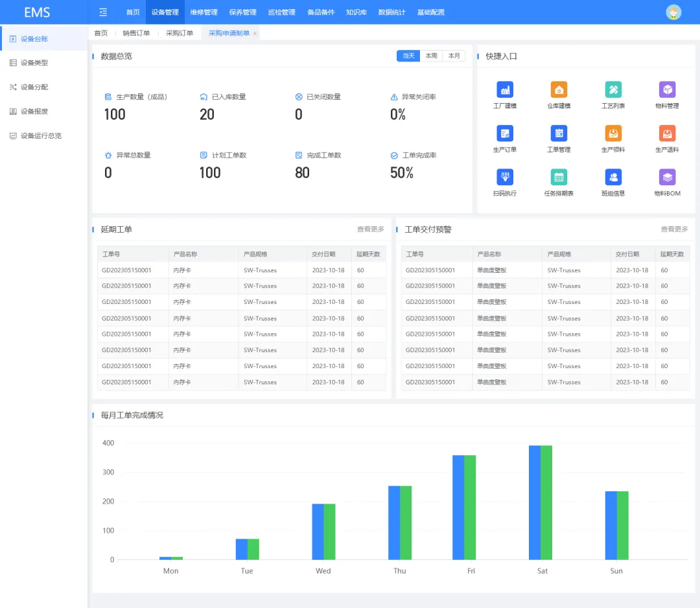Open the 任务排期表 calendar icon

559,177
